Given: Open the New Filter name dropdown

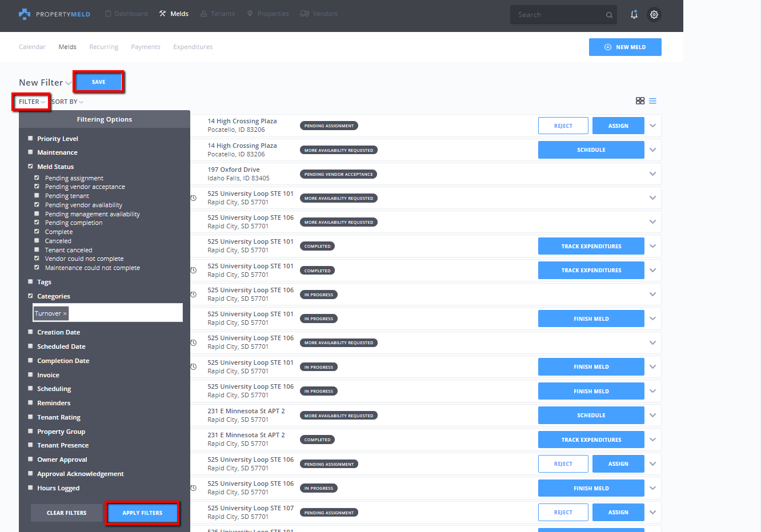Looking at the screenshot, I should (x=68, y=83).
